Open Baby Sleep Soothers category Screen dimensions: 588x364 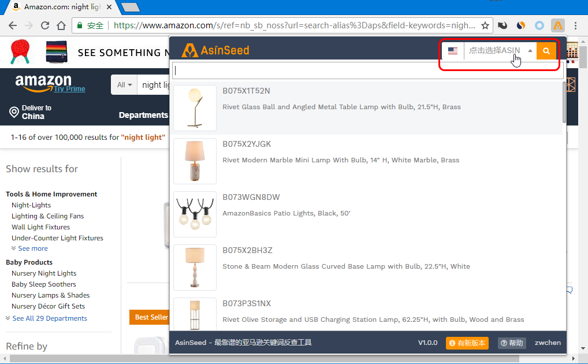(x=43, y=284)
